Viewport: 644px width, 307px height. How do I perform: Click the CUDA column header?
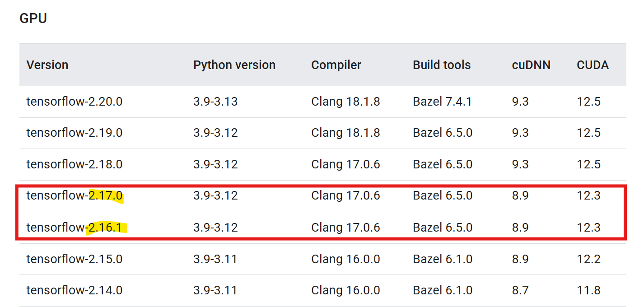(593, 65)
